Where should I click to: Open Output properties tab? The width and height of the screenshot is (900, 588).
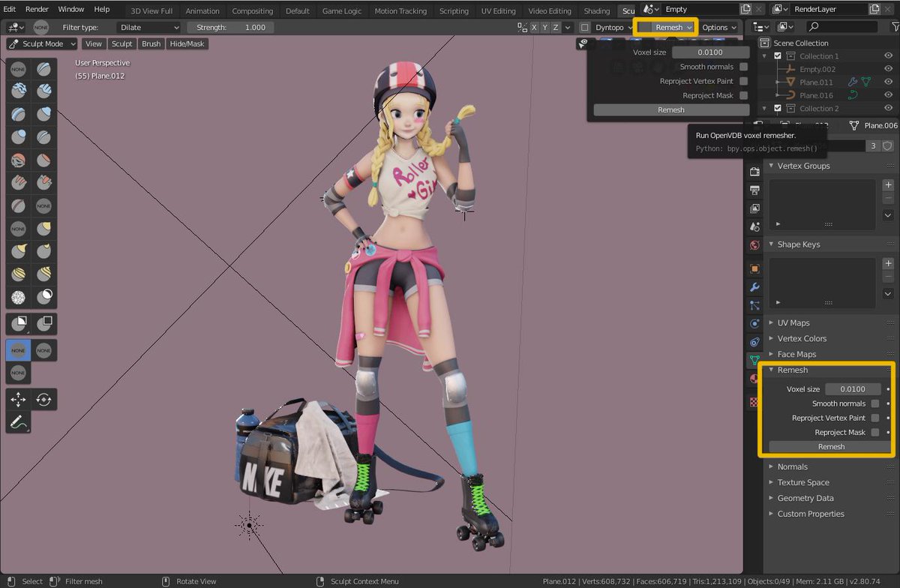pyautogui.click(x=754, y=190)
